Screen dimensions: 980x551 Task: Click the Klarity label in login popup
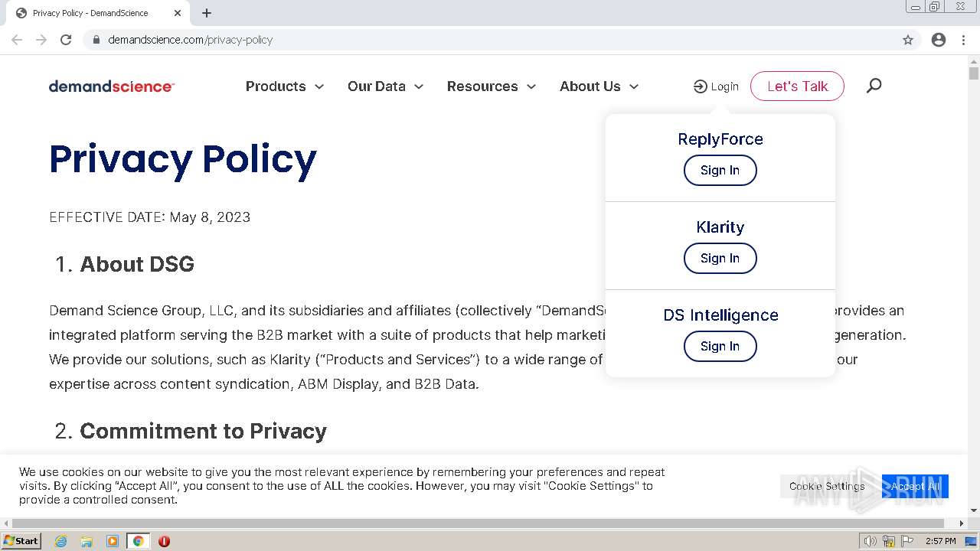(x=720, y=227)
